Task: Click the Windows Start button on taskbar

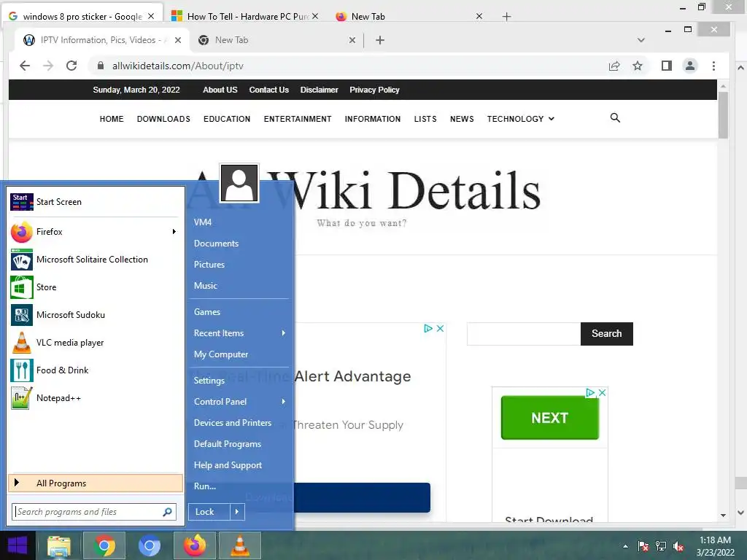Action: (18, 545)
